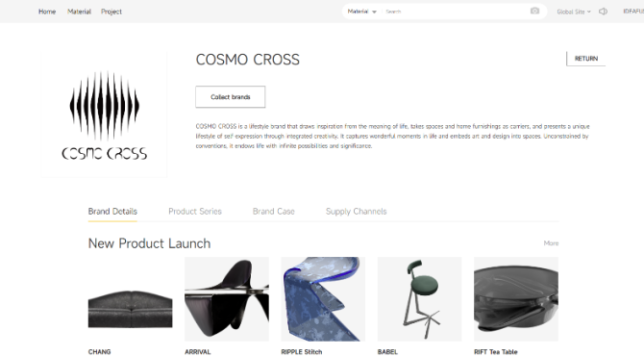View the RIPPLE Stitch product thumbnail

pos(323,299)
